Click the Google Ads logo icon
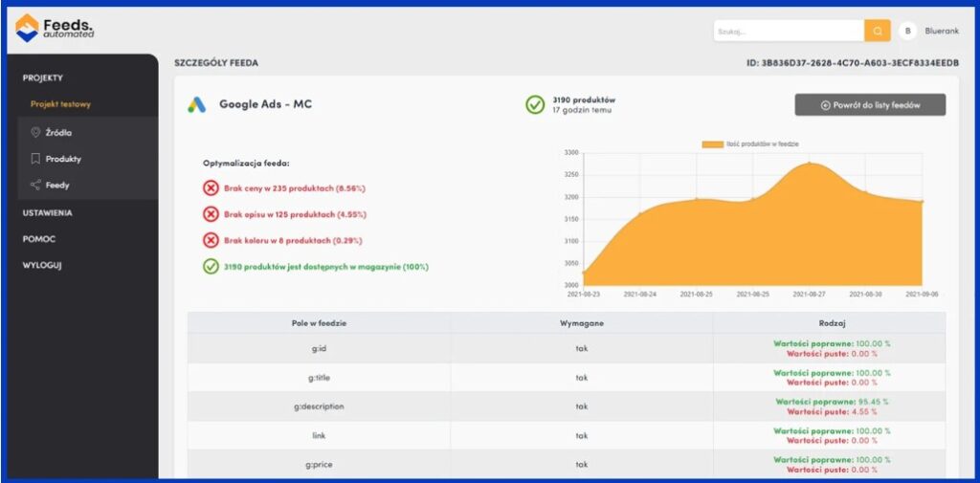The width and height of the screenshot is (980, 483). [197, 105]
